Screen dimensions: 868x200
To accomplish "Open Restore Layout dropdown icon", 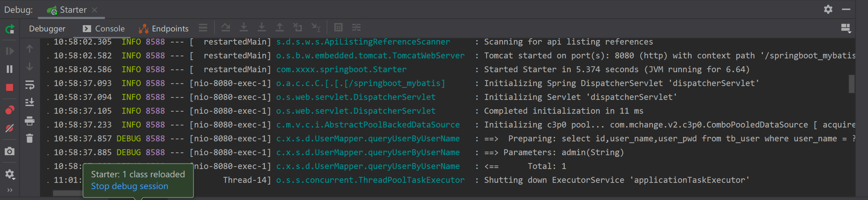I will click(x=846, y=28).
